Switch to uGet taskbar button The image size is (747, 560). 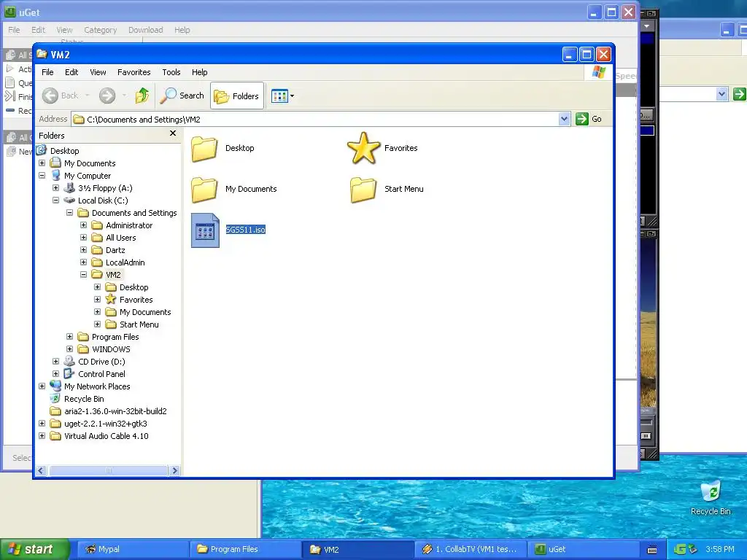(582, 550)
